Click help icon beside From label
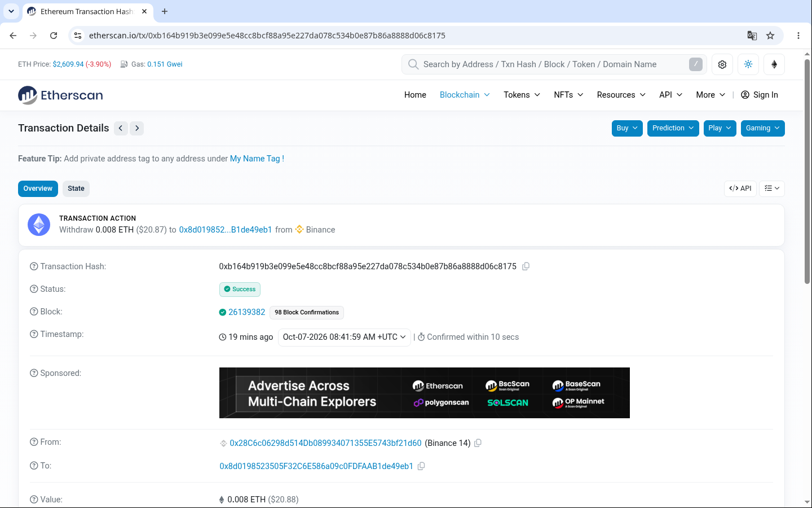Viewport: 812px width, 508px height. tap(34, 442)
